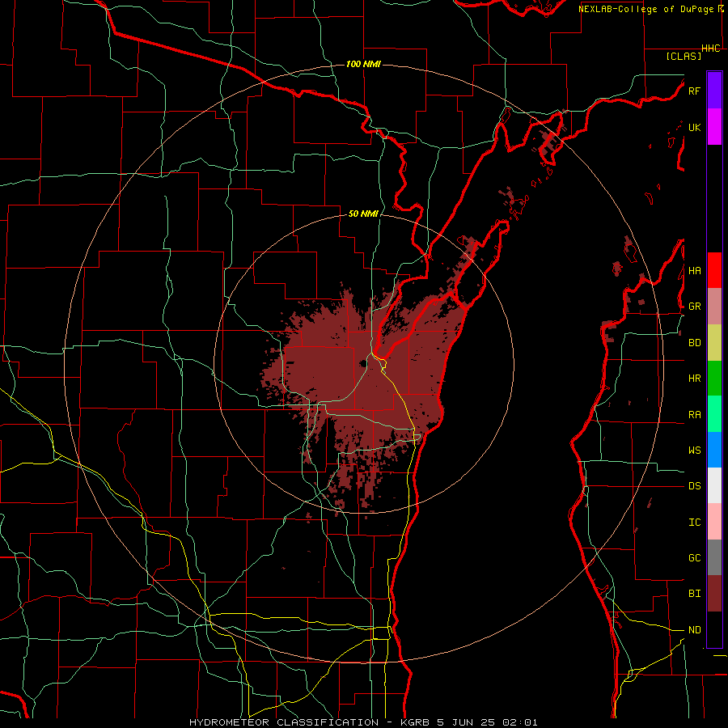Click the HR legend label
728x728 pixels.
(694, 379)
